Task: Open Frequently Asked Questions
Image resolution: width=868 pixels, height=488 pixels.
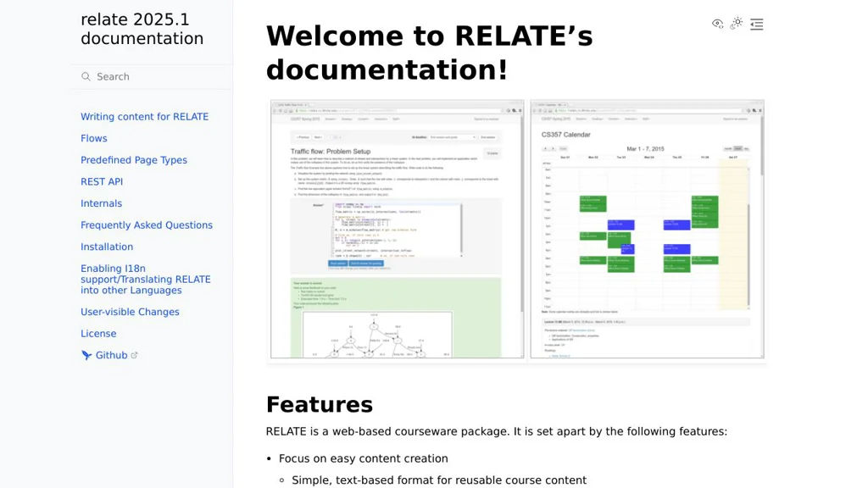Action: [147, 225]
